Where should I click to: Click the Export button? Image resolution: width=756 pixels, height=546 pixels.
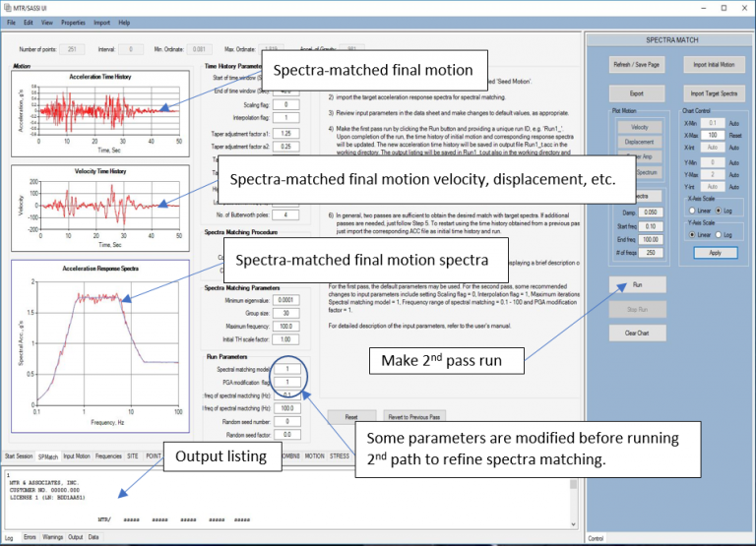639,91
